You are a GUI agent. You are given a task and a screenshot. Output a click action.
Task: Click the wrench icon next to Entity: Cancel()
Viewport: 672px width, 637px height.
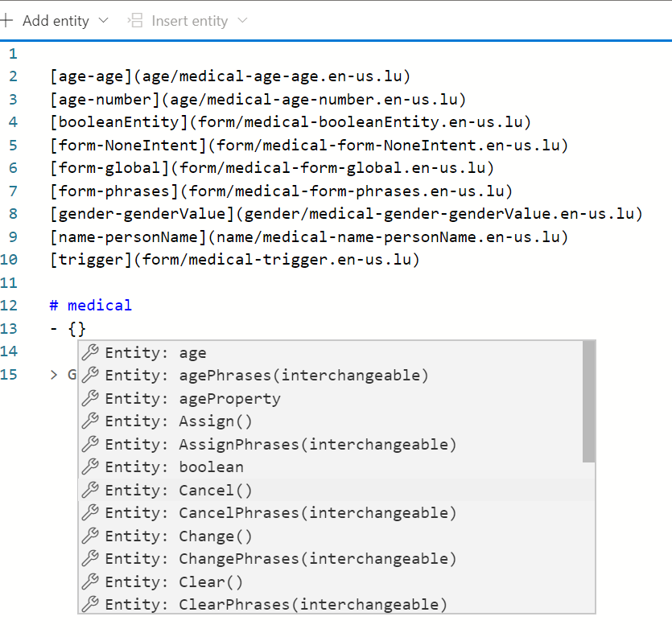click(89, 490)
